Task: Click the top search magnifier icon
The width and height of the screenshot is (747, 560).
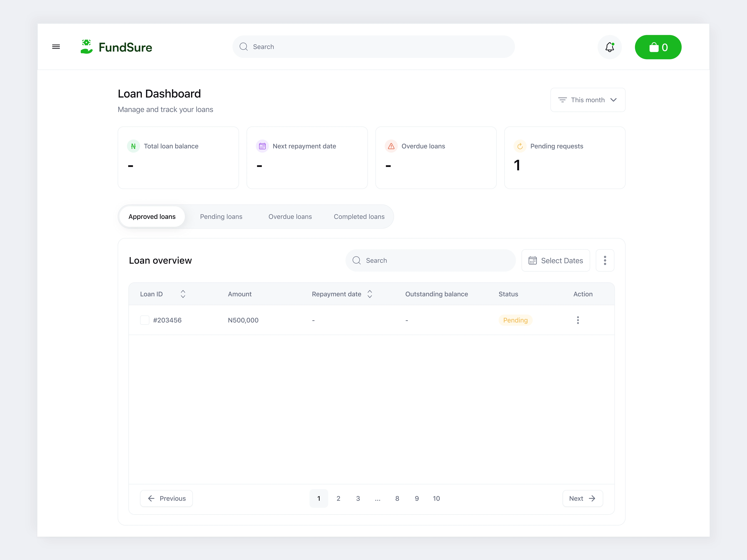Action: pos(244,47)
